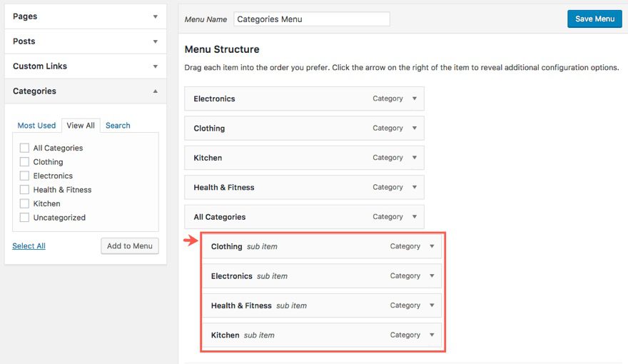Check the Uncategorized checkbox
Viewport: 628px width, 364px height.
[24, 218]
